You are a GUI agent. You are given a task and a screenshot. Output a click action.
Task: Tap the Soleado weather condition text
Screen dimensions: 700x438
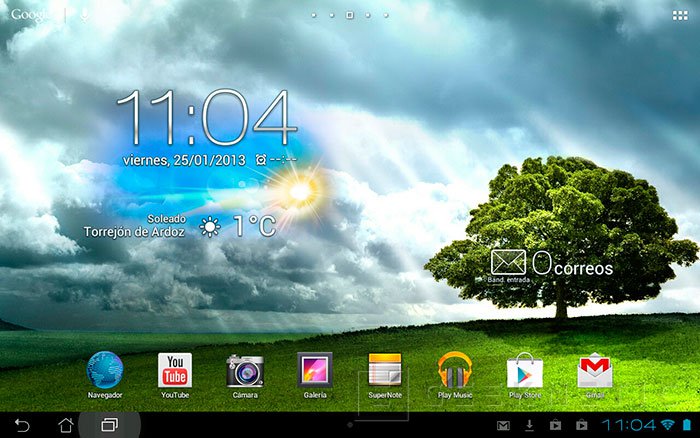(x=167, y=219)
